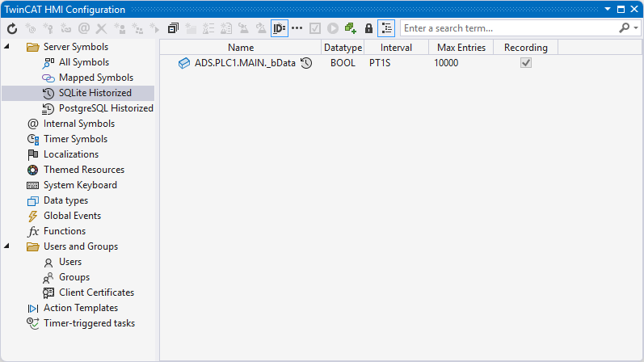Click the tree list view icon in toolbar
The image size is (644, 362).
pos(386,28)
